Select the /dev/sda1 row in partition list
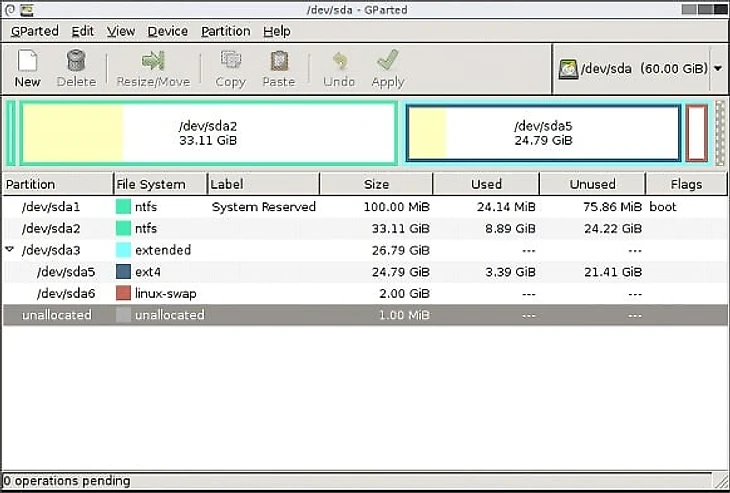730x493 pixels. pyautogui.click(x=50, y=207)
